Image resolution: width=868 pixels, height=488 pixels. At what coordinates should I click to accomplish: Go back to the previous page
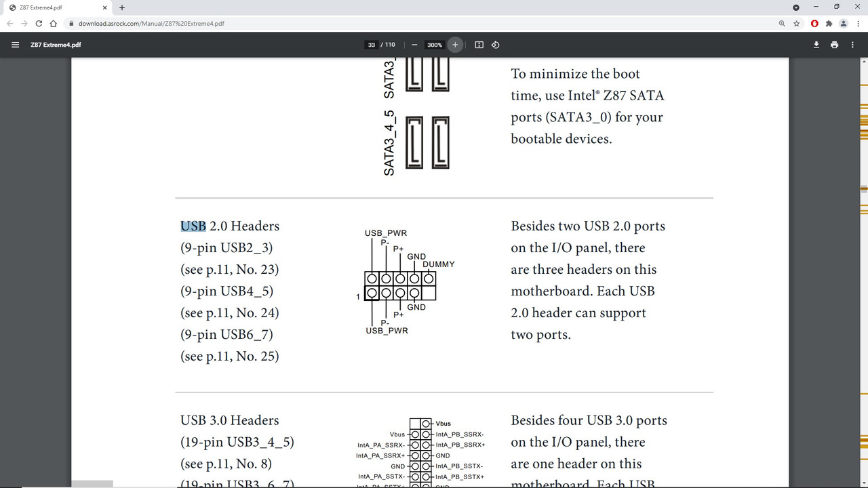point(9,23)
